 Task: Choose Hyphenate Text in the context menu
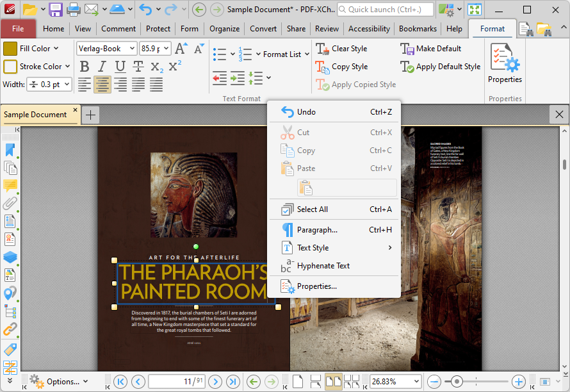coord(334,266)
